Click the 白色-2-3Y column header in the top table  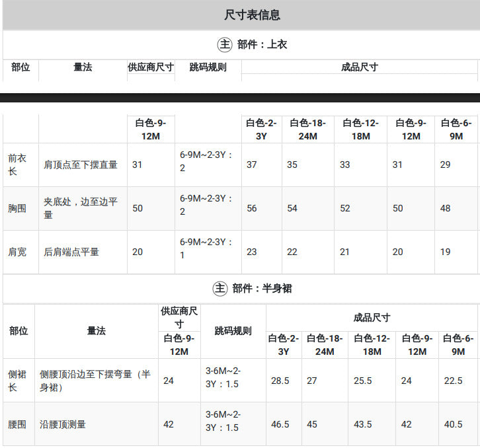pyautogui.click(x=261, y=130)
